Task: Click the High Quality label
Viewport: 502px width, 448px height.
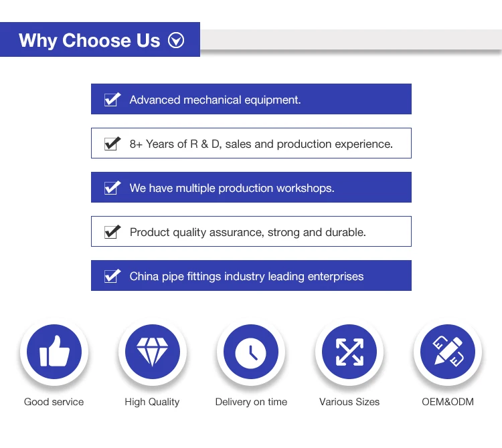Action: pyautogui.click(x=152, y=402)
